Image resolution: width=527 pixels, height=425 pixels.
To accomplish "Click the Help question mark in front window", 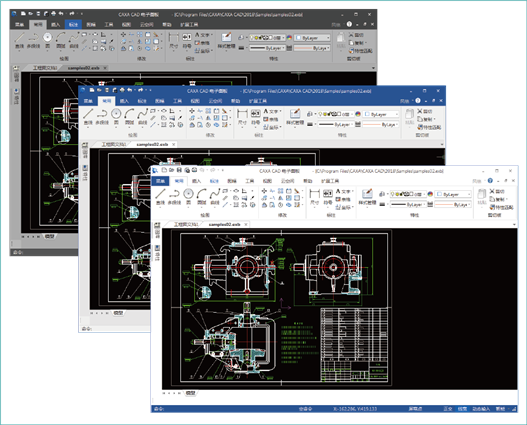I will click(490, 181).
